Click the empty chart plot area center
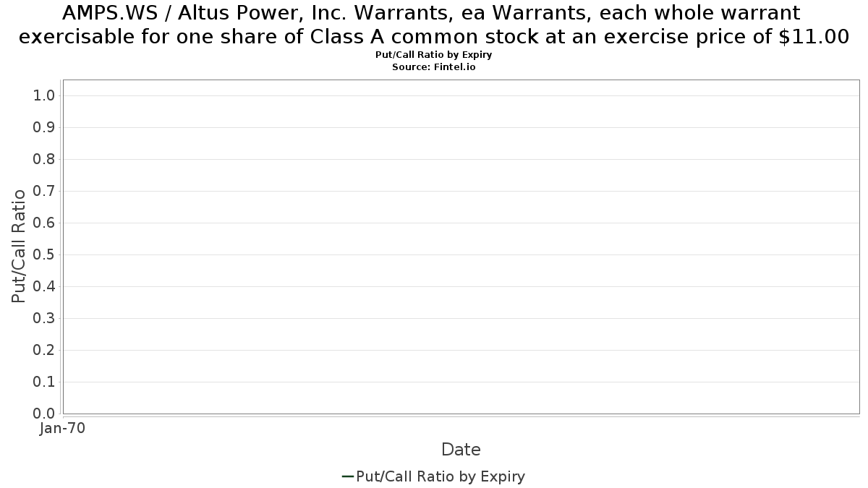Image resolution: width=868 pixels, height=488 pixels. click(x=461, y=247)
